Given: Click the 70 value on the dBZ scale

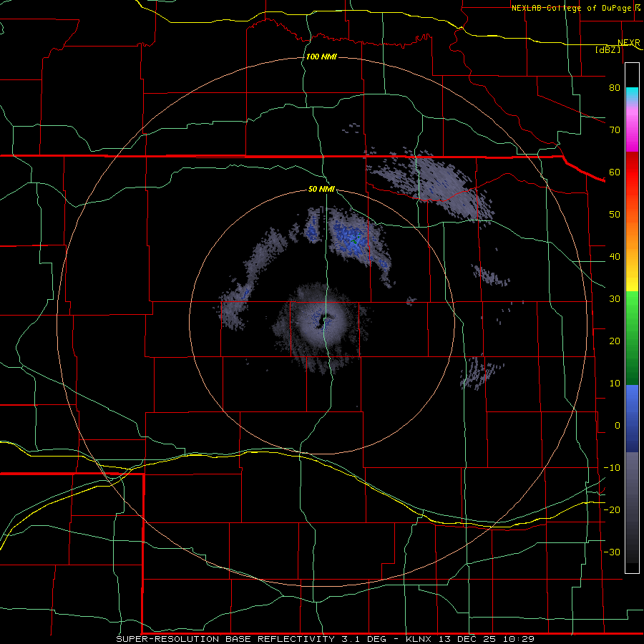Looking at the screenshot, I should (x=615, y=130).
